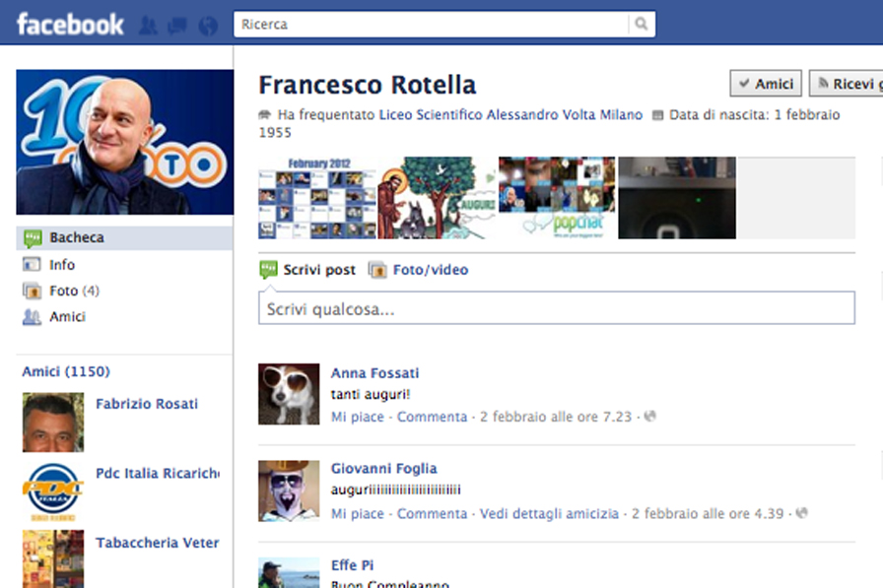This screenshot has width=883, height=588.
Task: Click Commenta on Giovanni Foglia's post
Action: click(x=432, y=514)
